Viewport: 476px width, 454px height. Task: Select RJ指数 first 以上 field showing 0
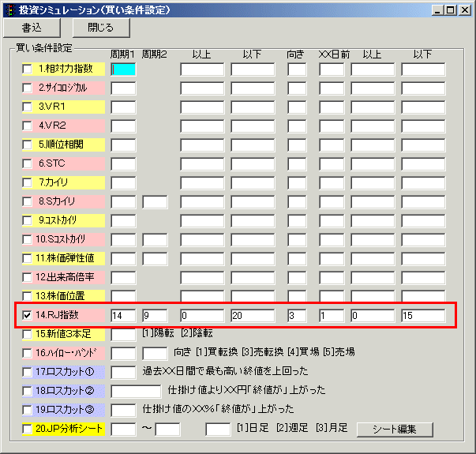[202, 316]
